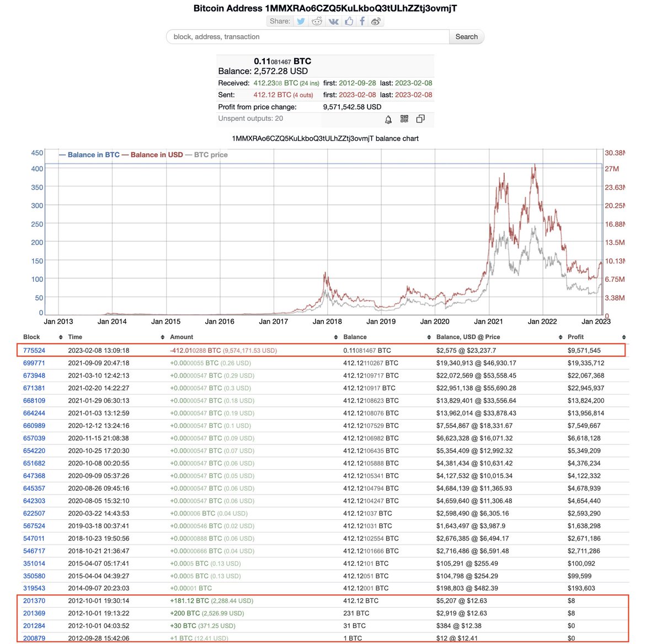The image size is (662, 644).
Task: Click profit value $22,945,937
Action: click(x=586, y=388)
